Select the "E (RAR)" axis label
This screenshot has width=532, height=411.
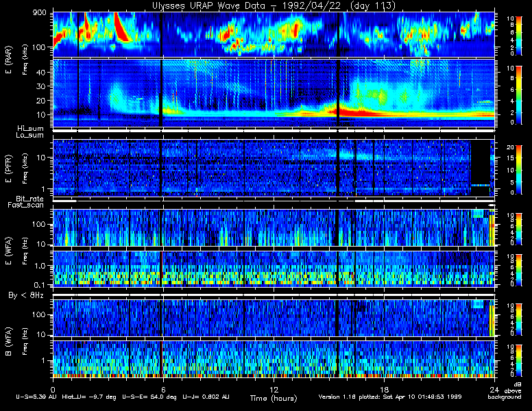[8, 60]
